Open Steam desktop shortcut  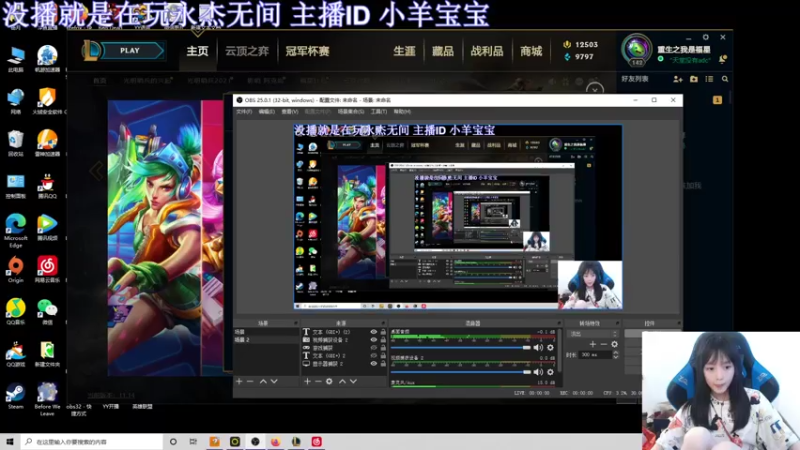(x=15, y=396)
